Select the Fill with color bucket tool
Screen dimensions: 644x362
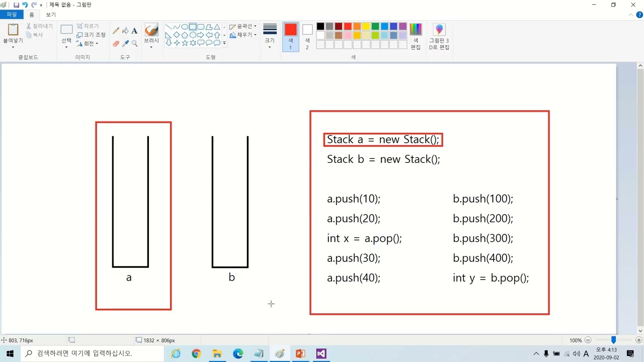click(125, 31)
